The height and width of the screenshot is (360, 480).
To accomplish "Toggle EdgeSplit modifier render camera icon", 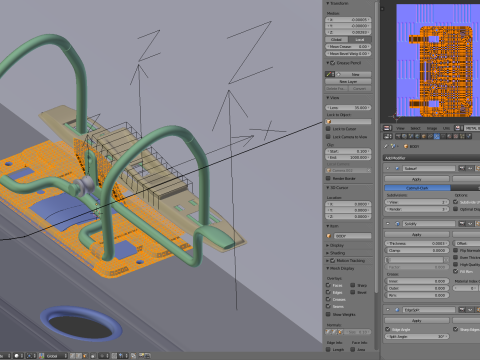I will [x=462, y=310].
